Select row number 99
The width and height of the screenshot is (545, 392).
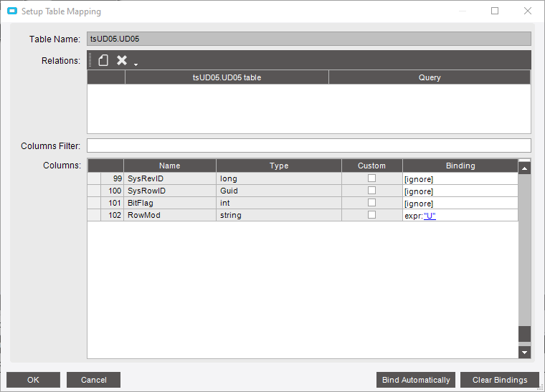click(113, 178)
